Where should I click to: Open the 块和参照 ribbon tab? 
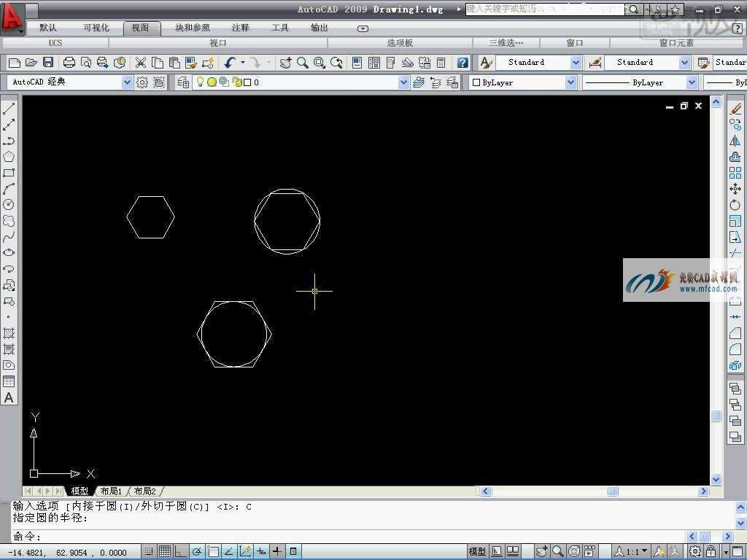tap(193, 28)
